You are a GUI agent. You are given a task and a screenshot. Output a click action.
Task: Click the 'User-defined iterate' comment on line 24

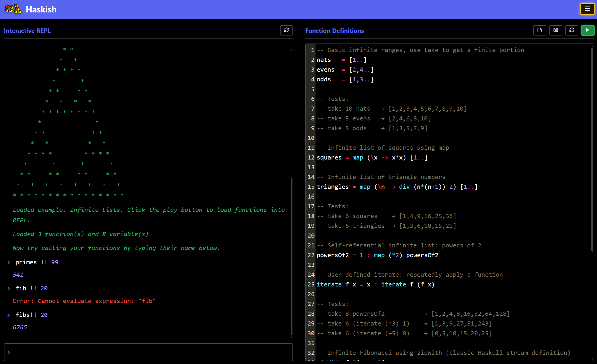410,275
